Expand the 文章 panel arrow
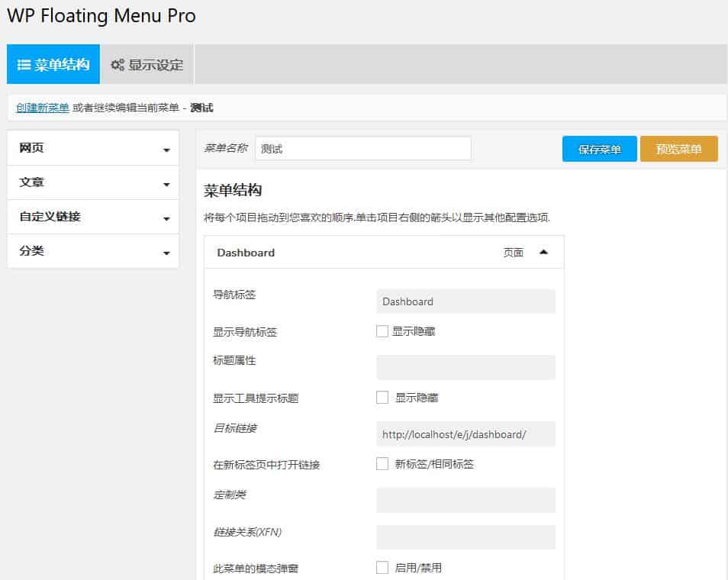The image size is (728, 580). 166,185
